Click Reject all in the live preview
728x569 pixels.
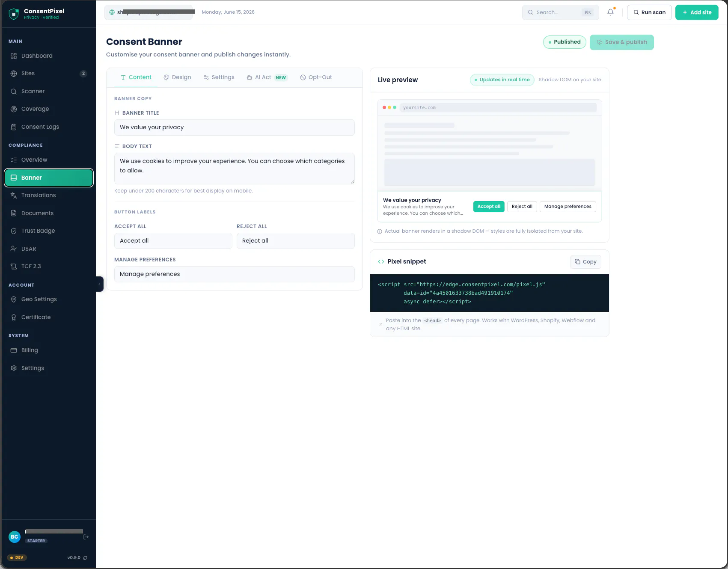pyautogui.click(x=522, y=207)
